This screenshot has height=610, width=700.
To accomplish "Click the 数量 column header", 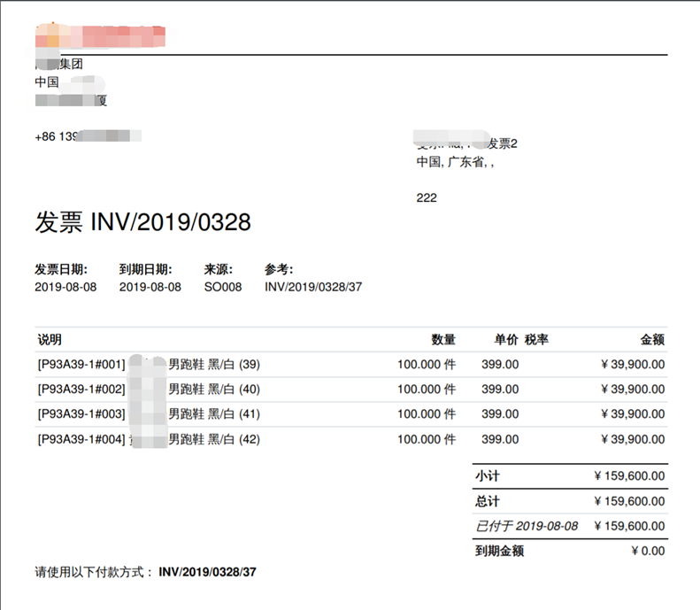I will (443, 339).
